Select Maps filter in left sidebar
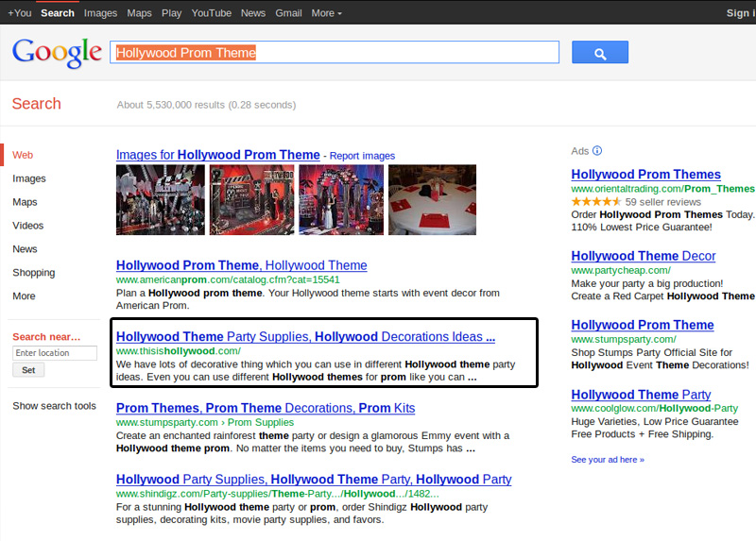756x541 pixels. (x=25, y=202)
